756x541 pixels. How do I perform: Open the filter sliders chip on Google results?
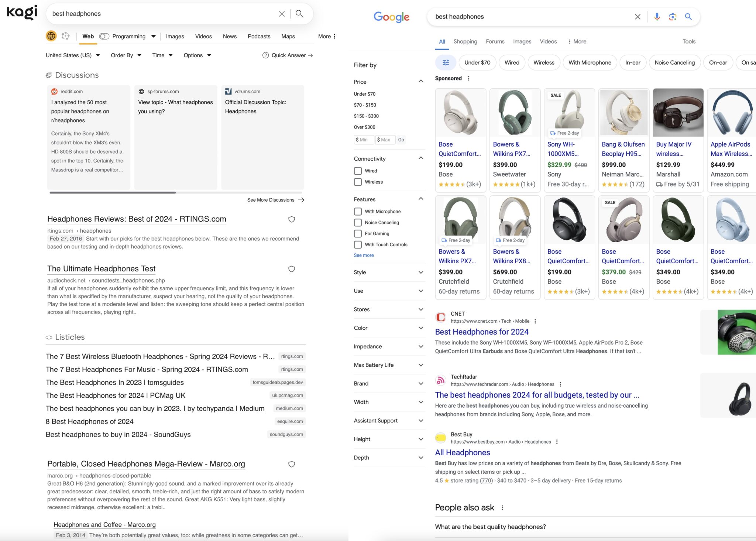(446, 62)
